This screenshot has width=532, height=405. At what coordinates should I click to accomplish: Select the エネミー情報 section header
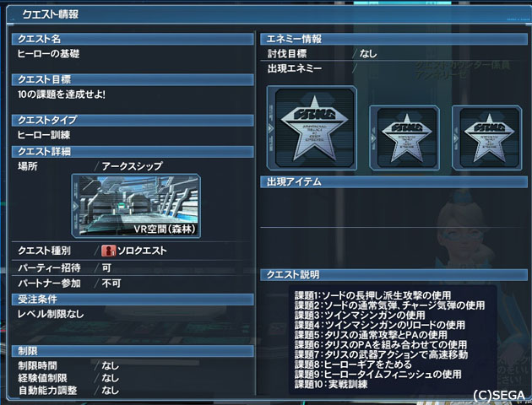[x=394, y=39]
